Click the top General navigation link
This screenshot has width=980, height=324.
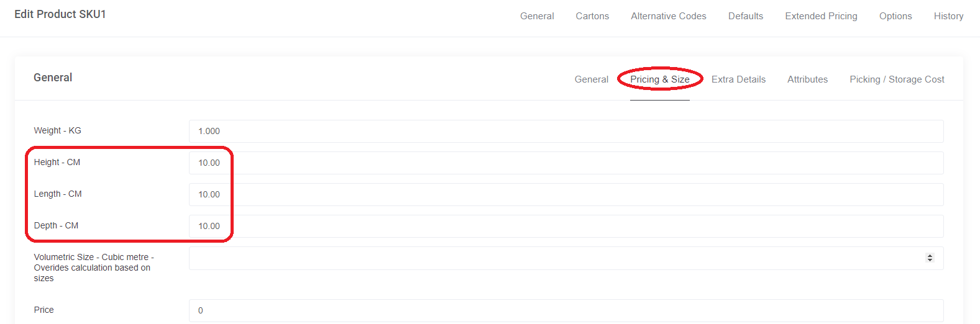pos(537,16)
